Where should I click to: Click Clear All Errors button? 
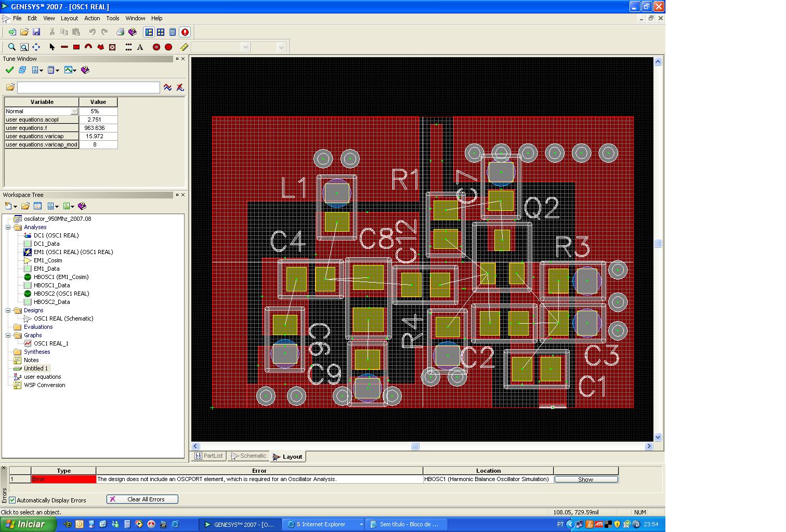click(x=142, y=499)
